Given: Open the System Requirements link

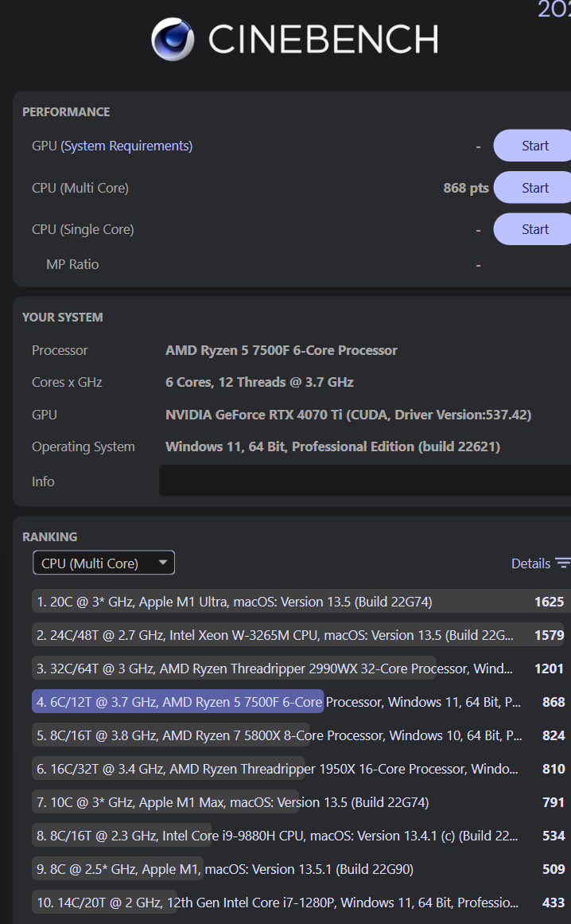Looking at the screenshot, I should pyautogui.click(x=127, y=146).
